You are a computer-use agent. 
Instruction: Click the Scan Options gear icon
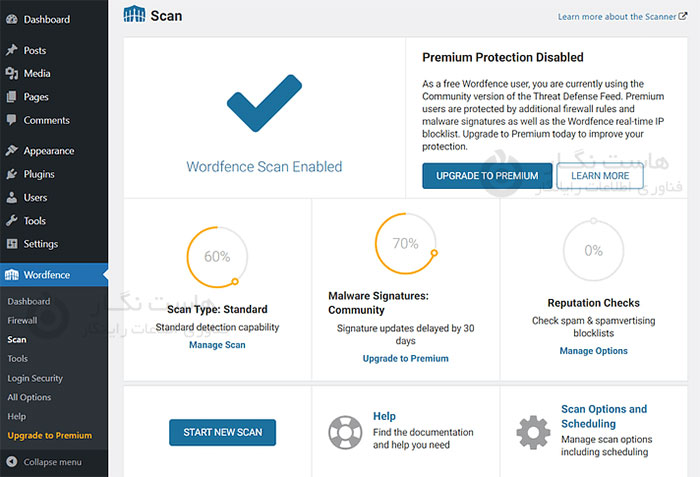click(533, 432)
